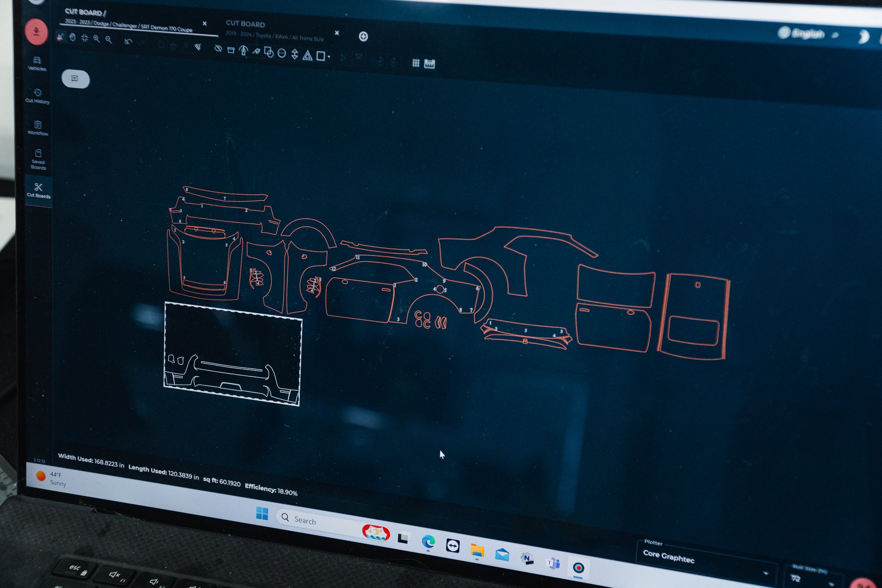This screenshot has height=588, width=882.
Task: Click the zoom out magnifier
Action: tap(109, 40)
